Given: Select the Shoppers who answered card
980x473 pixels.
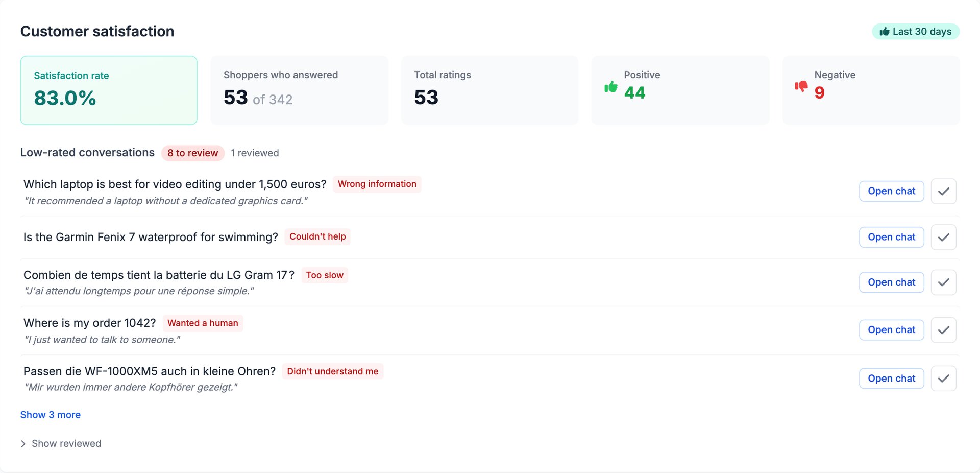Looking at the screenshot, I should tap(300, 90).
